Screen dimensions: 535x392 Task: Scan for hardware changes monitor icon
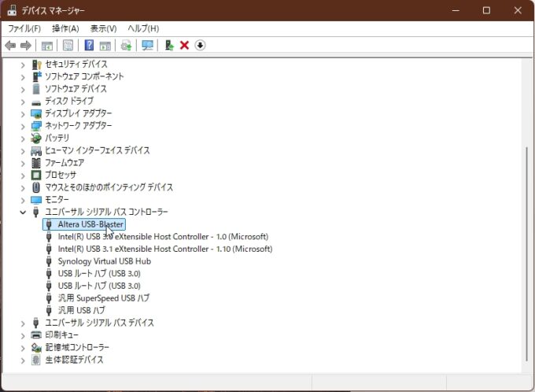(147, 45)
